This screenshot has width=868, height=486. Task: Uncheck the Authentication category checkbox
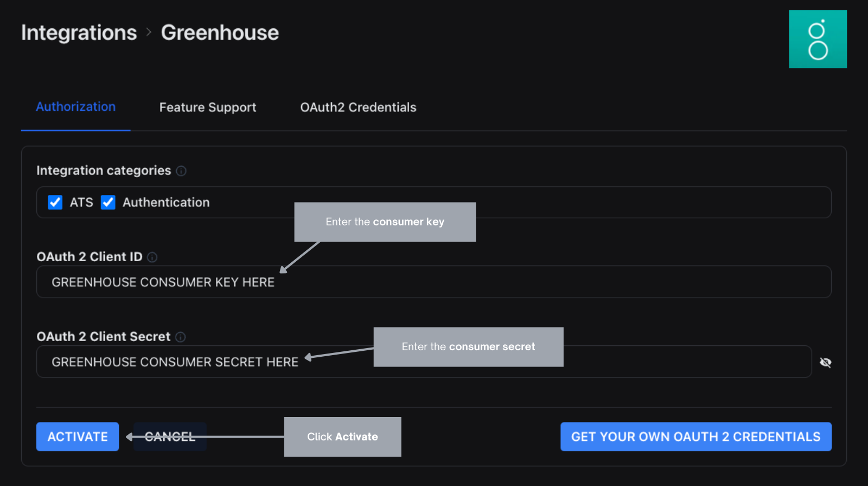pyautogui.click(x=108, y=203)
